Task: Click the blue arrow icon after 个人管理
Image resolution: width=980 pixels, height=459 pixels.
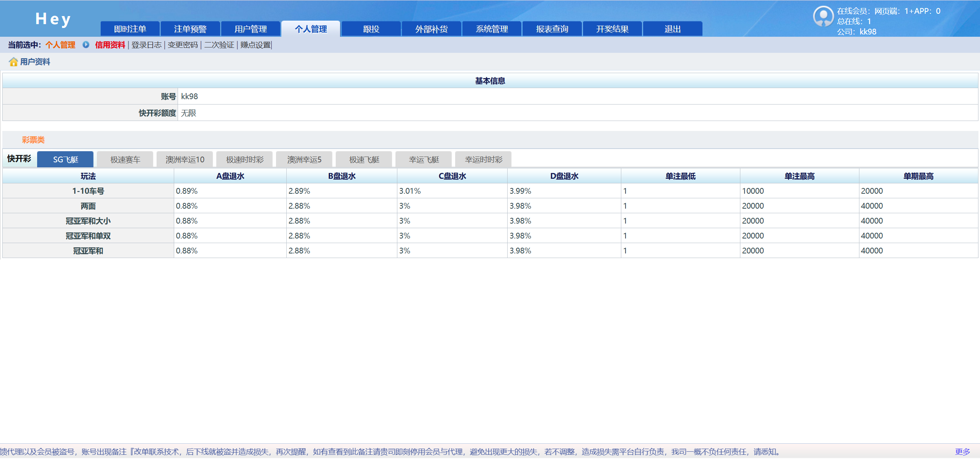Action: [x=86, y=45]
